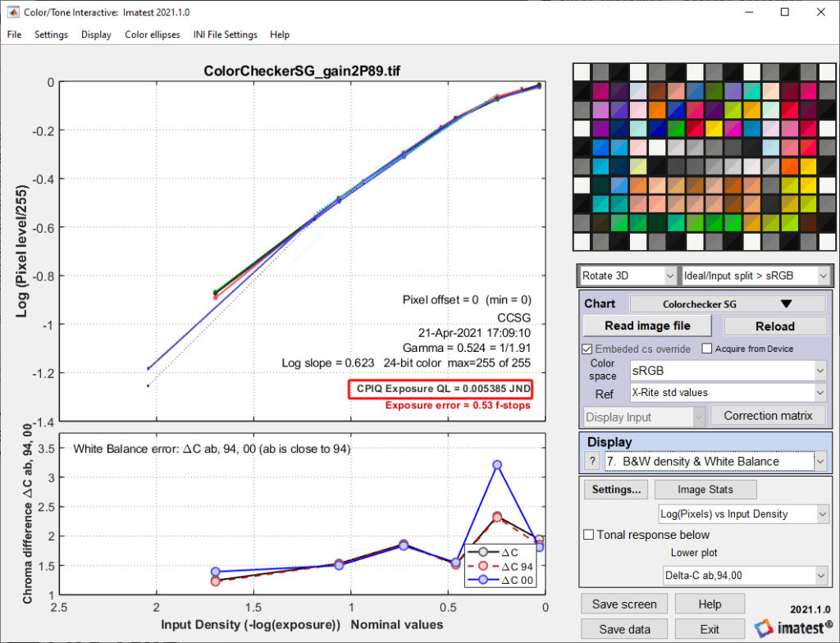This screenshot has height=643, width=840.
Task: Close the Color/Tone Interactive window
Action: pos(820,11)
